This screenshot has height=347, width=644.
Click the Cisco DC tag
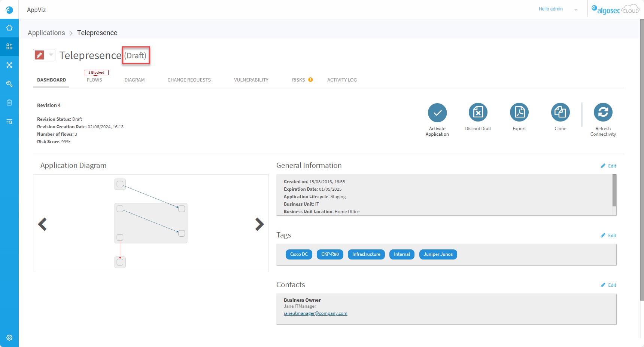(x=299, y=254)
